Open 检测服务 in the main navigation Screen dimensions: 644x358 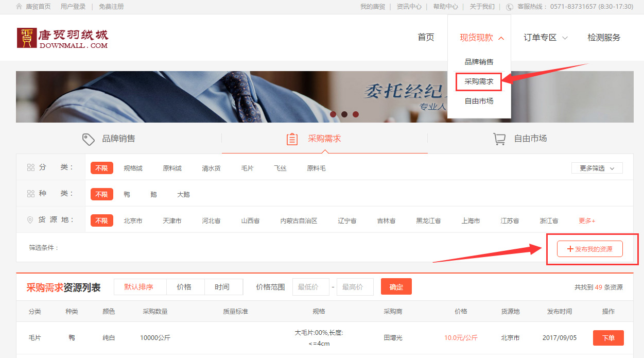(x=604, y=38)
